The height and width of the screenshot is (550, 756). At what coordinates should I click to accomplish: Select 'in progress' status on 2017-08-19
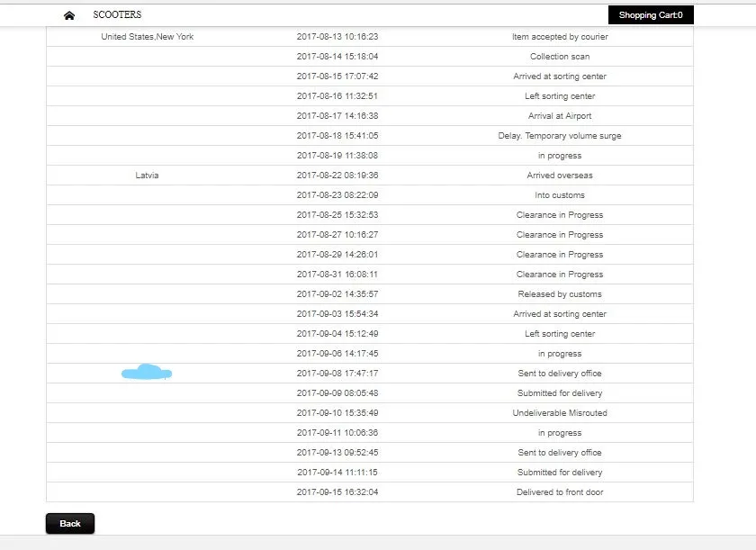[560, 156]
